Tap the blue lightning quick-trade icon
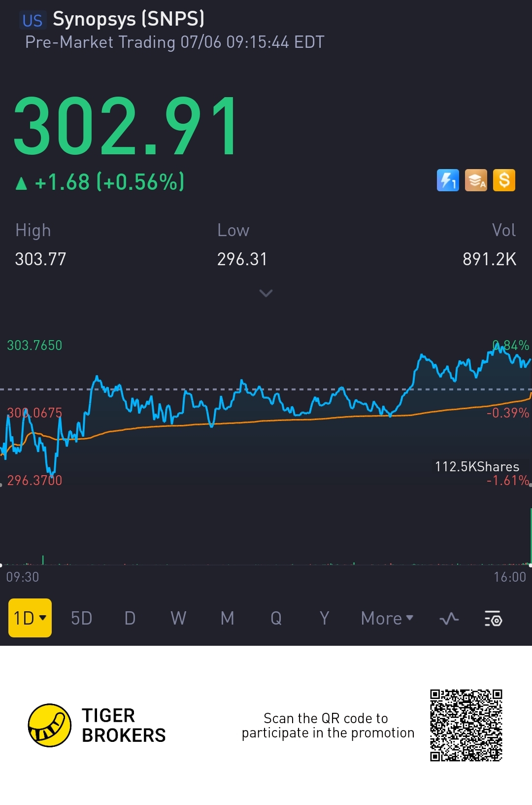Screen dimensions: 532x805 tap(448, 180)
